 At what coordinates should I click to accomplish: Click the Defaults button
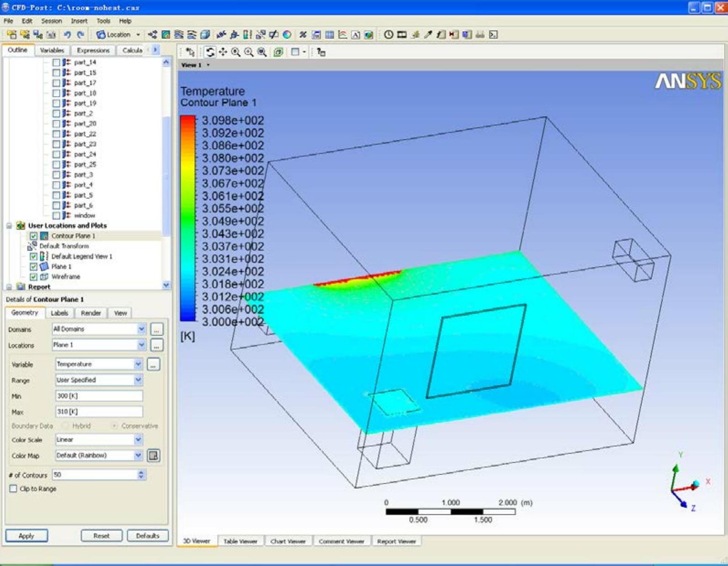click(147, 536)
